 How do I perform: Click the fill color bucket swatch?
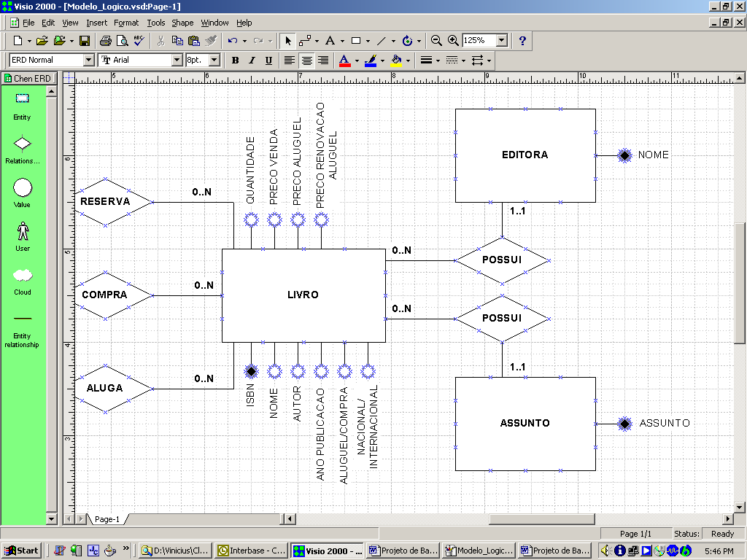pyautogui.click(x=396, y=60)
